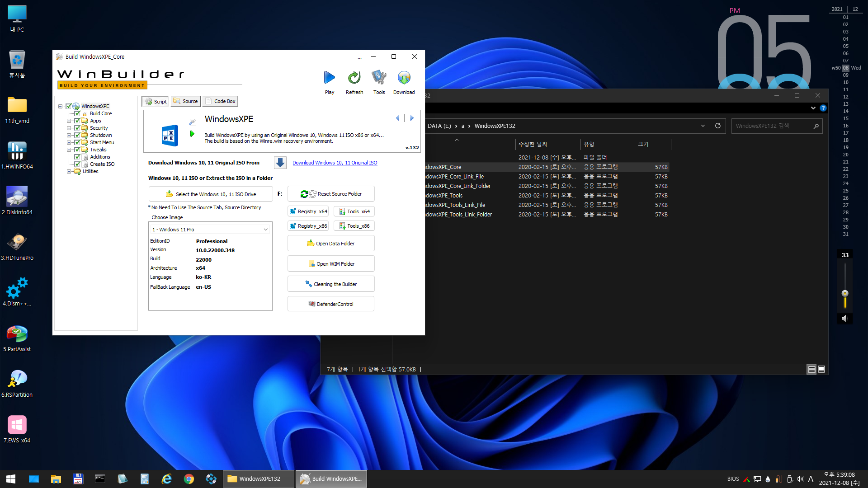
Task: Expand the Tweaks tree node
Action: [x=69, y=150]
